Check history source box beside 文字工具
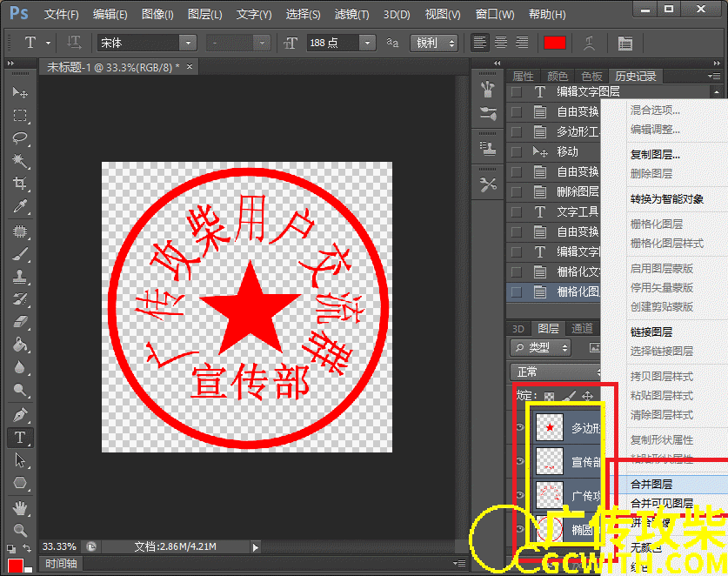 pyautogui.click(x=517, y=212)
